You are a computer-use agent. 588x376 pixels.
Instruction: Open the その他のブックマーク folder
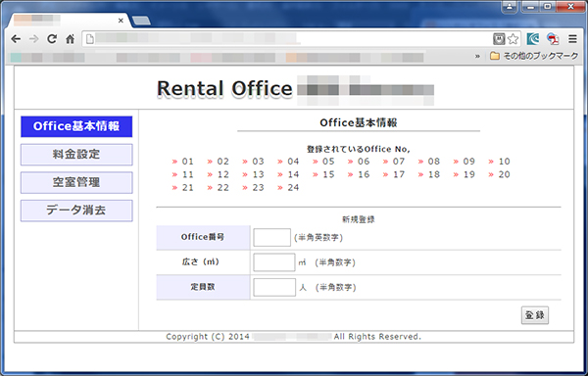tap(534, 56)
